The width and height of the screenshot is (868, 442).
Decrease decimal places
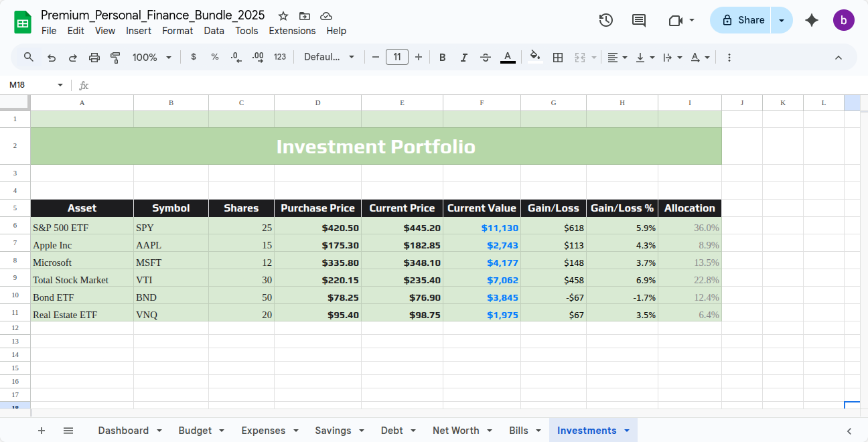(x=236, y=57)
